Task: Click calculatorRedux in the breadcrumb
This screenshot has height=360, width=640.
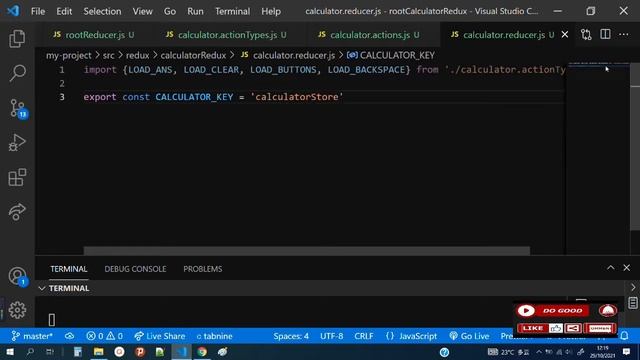Action: 193,55
